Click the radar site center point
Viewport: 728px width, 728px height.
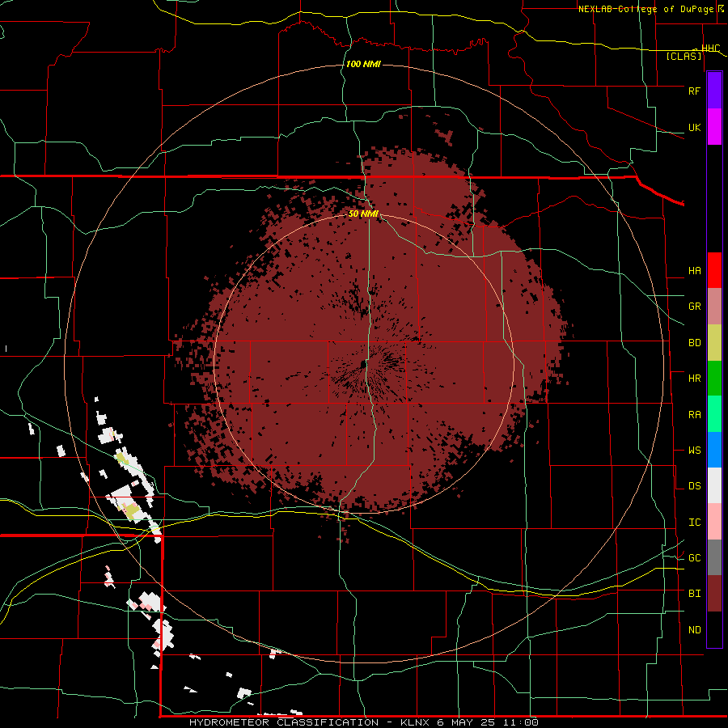tap(363, 364)
